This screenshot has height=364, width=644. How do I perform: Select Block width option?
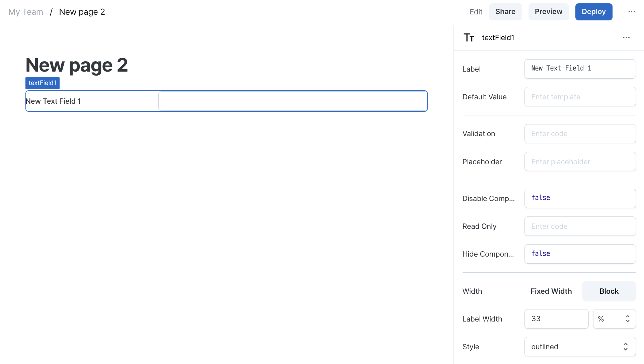pos(609,291)
